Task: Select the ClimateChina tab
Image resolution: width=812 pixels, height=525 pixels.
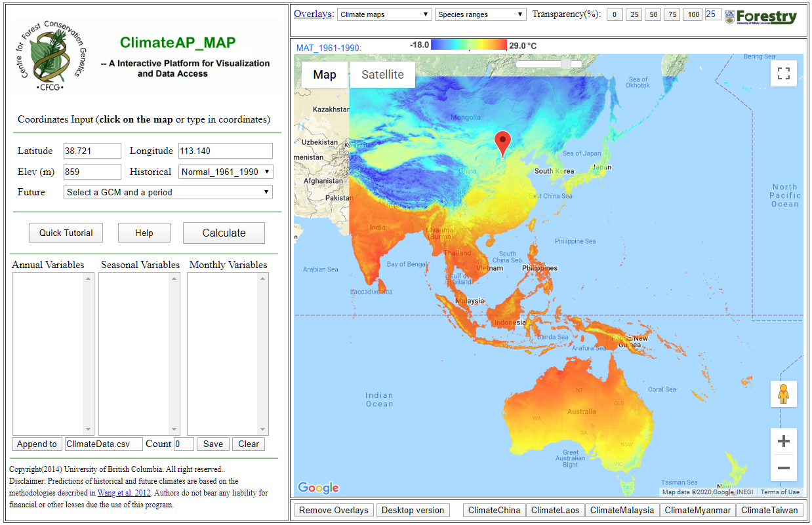Action: click(x=494, y=510)
